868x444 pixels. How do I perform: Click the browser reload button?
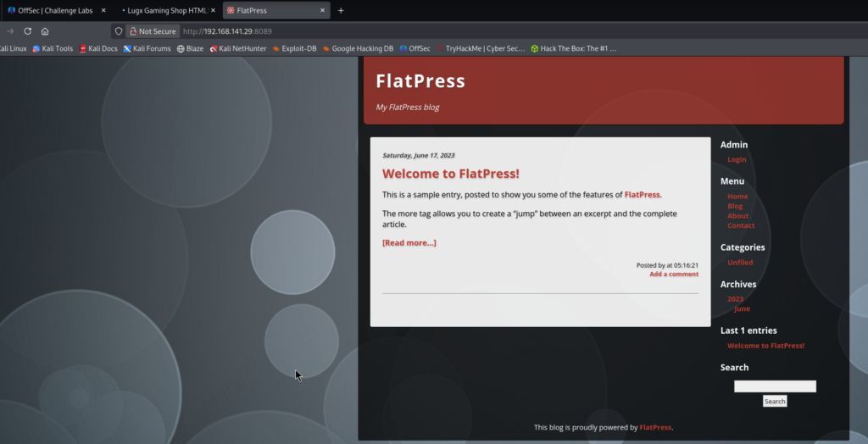coord(27,31)
